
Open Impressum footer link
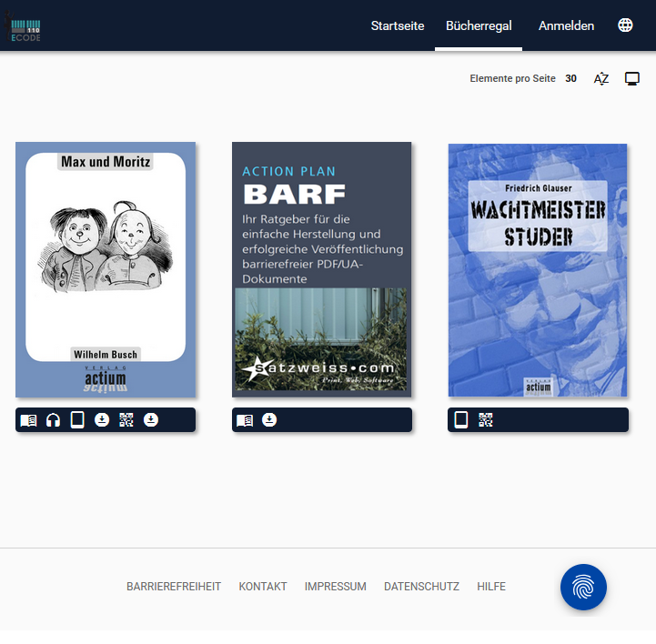pyautogui.click(x=335, y=587)
